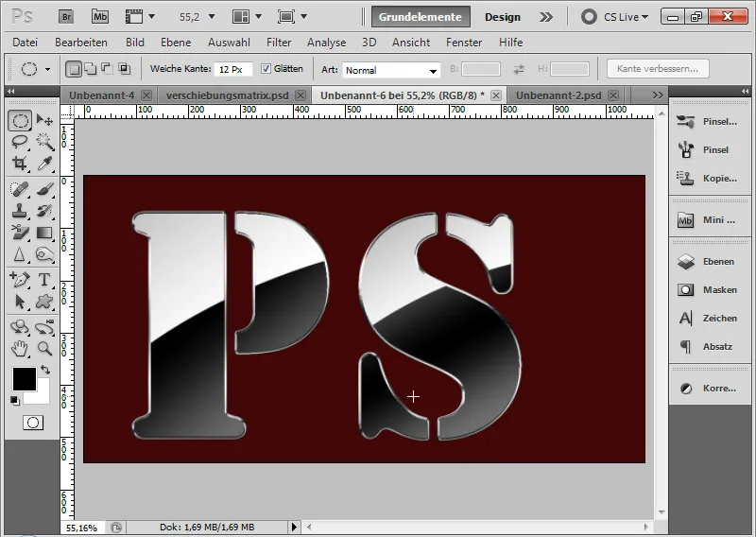Select the Magic Wand tool
756x537 pixels.
[44, 142]
